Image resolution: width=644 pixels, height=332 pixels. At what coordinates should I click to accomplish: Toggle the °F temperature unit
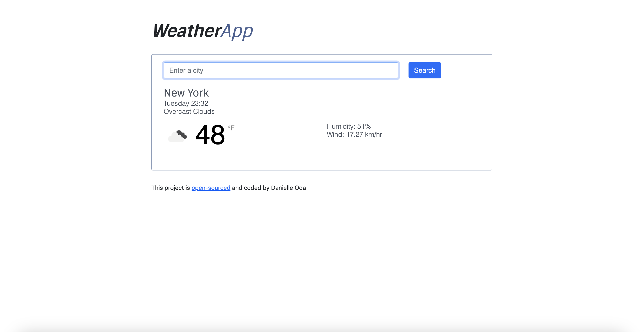point(231,128)
